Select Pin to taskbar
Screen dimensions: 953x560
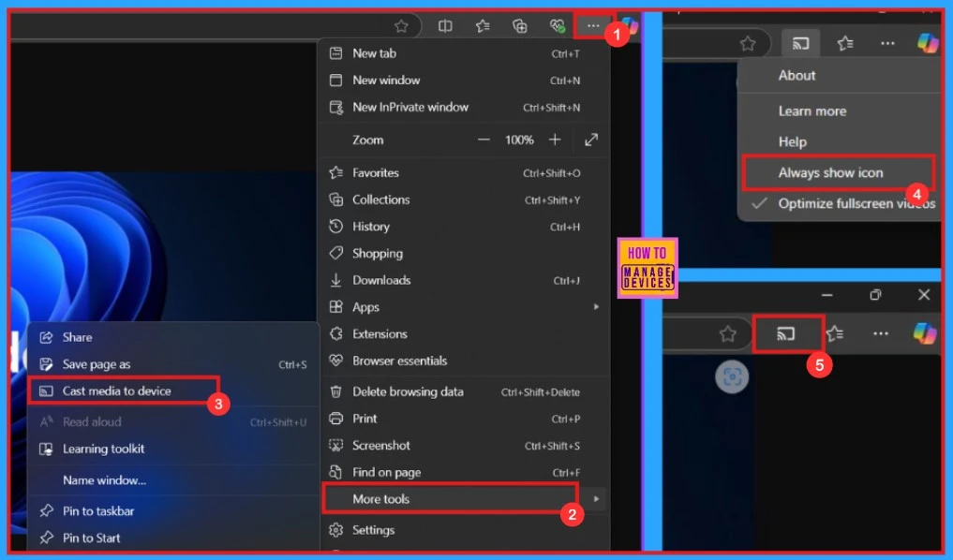coord(173,510)
